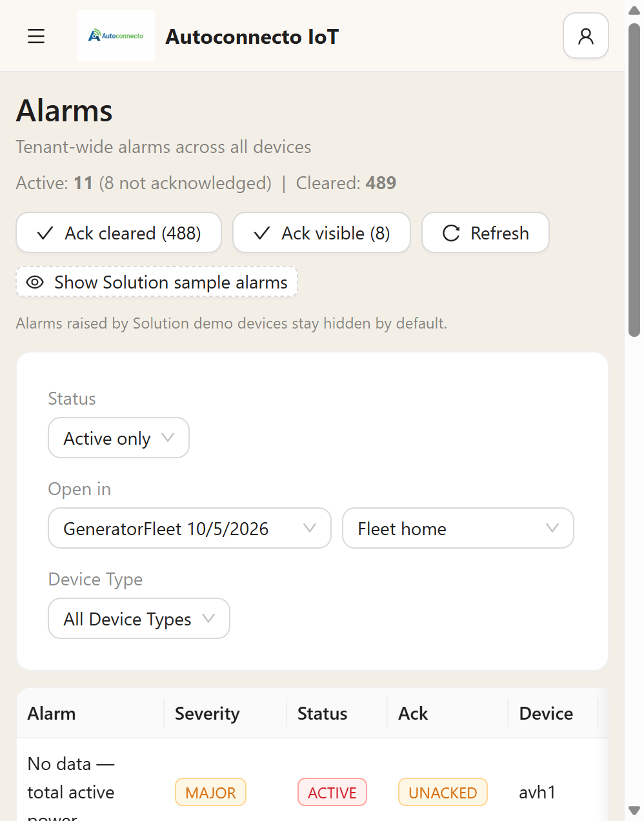The width and height of the screenshot is (644, 821).
Task: Click Ack cleared (488) button
Action: click(x=119, y=232)
